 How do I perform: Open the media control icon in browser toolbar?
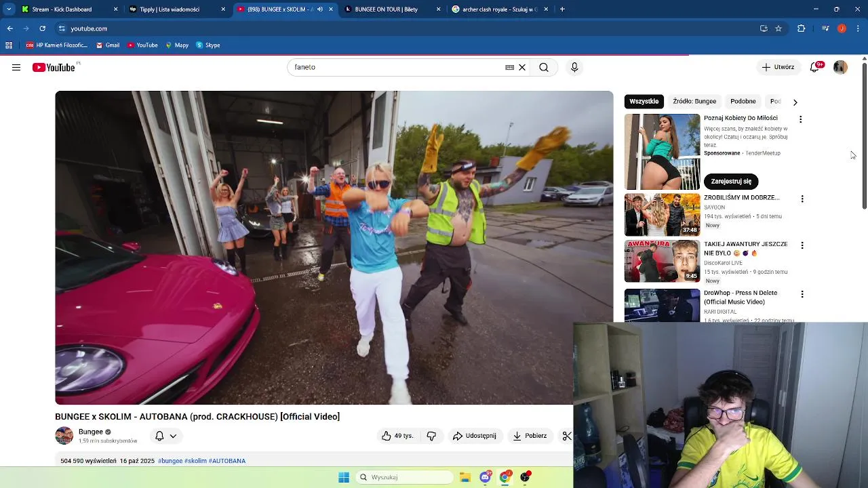point(825,28)
